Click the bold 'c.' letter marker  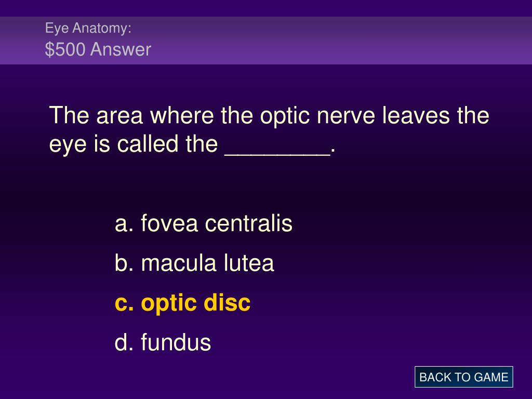124,303
